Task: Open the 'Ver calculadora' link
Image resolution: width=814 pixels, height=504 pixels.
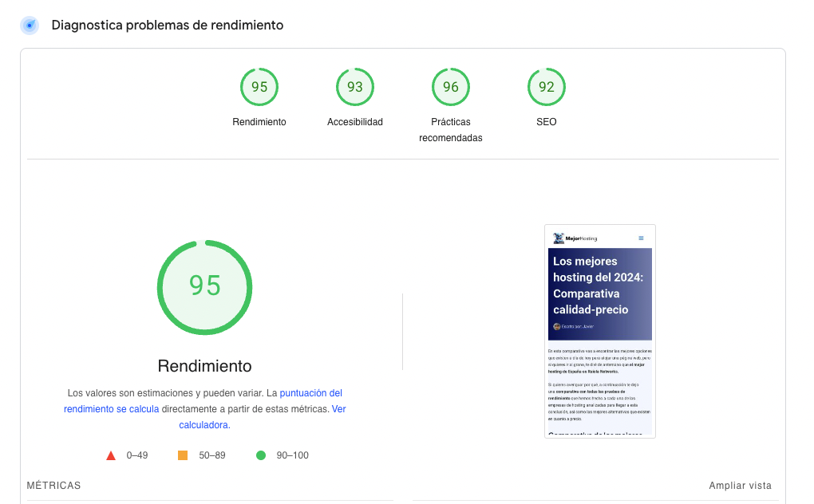Action: point(203,424)
